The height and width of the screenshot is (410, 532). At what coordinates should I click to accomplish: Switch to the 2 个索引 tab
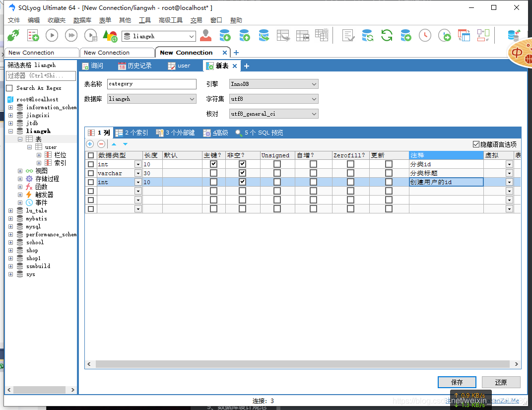132,133
